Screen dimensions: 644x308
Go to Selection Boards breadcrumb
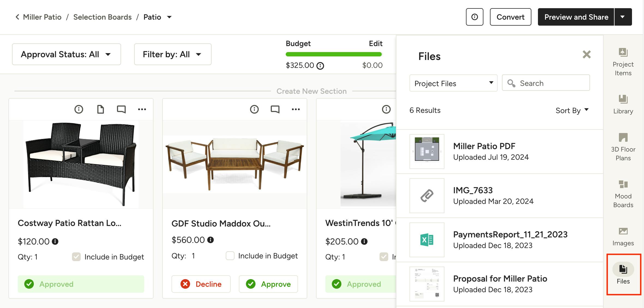click(x=102, y=17)
